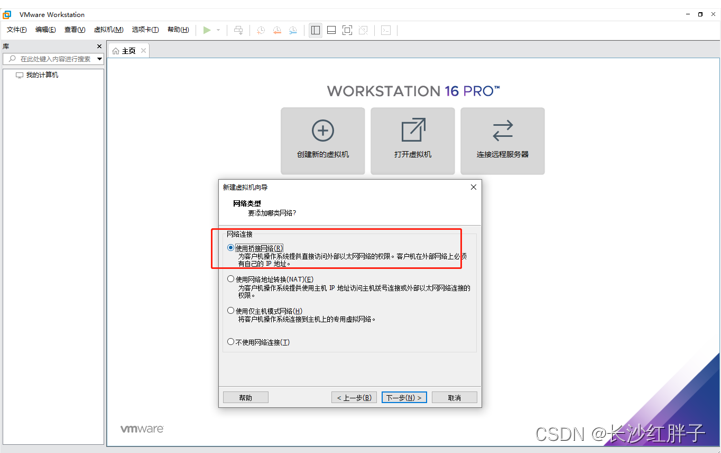The width and height of the screenshot is (721, 453).
Task: Click the VMware Workstation title bar logo
Action: (x=7, y=14)
